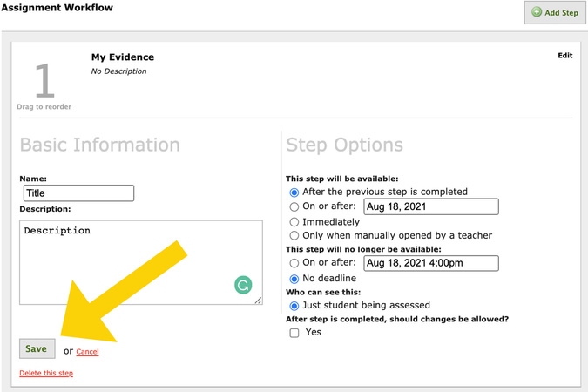Click the Basic Information heading
This screenshot has width=588, height=392.
pyautogui.click(x=100, y=145)
